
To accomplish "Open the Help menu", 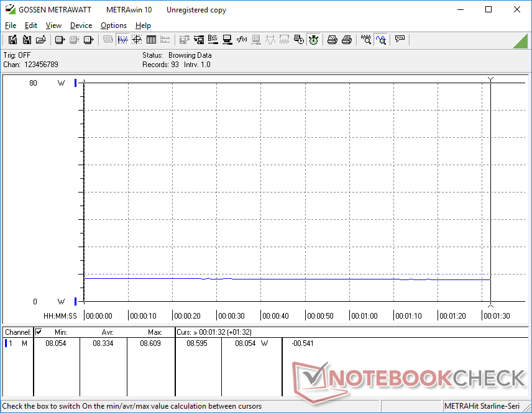I will [143, 25].
